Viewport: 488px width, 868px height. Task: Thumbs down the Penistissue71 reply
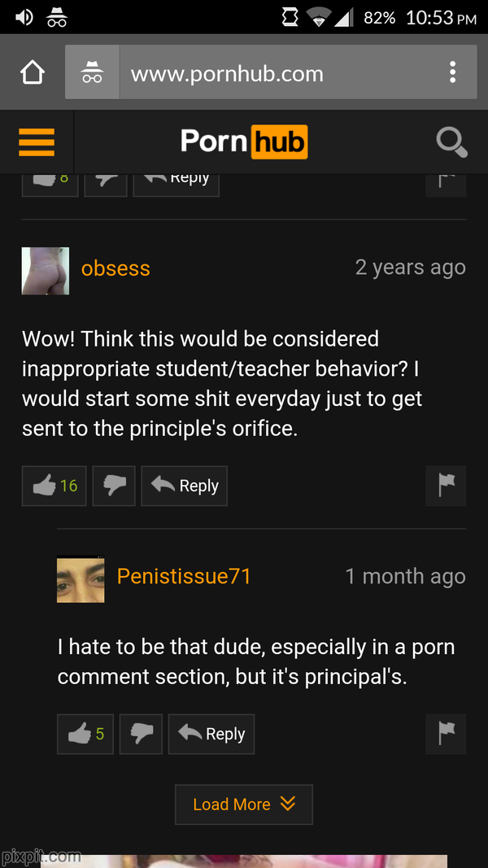pos(141,734)
